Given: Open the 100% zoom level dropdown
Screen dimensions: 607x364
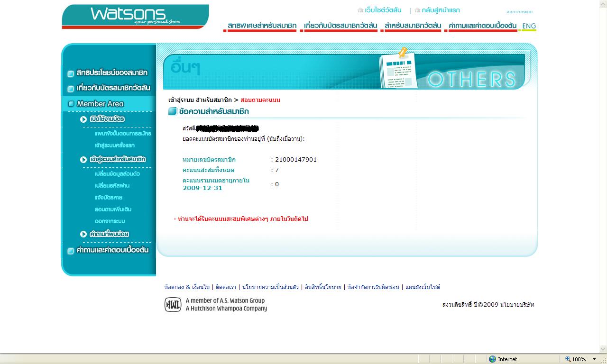Looking at the screenshot, I should click(594, 359).
